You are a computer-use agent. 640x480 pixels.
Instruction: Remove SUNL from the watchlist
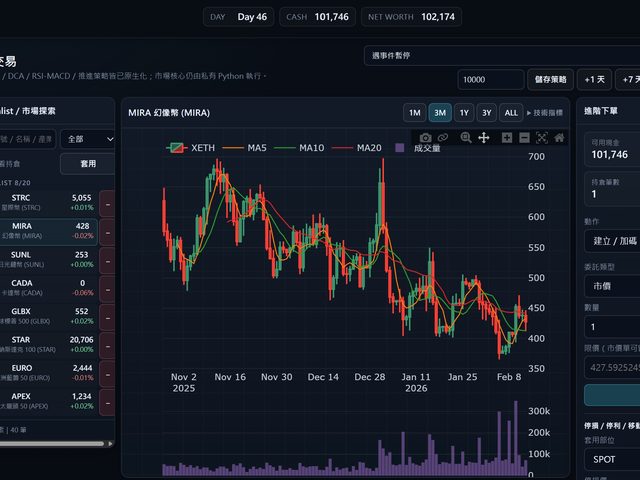tap(108, 260)
